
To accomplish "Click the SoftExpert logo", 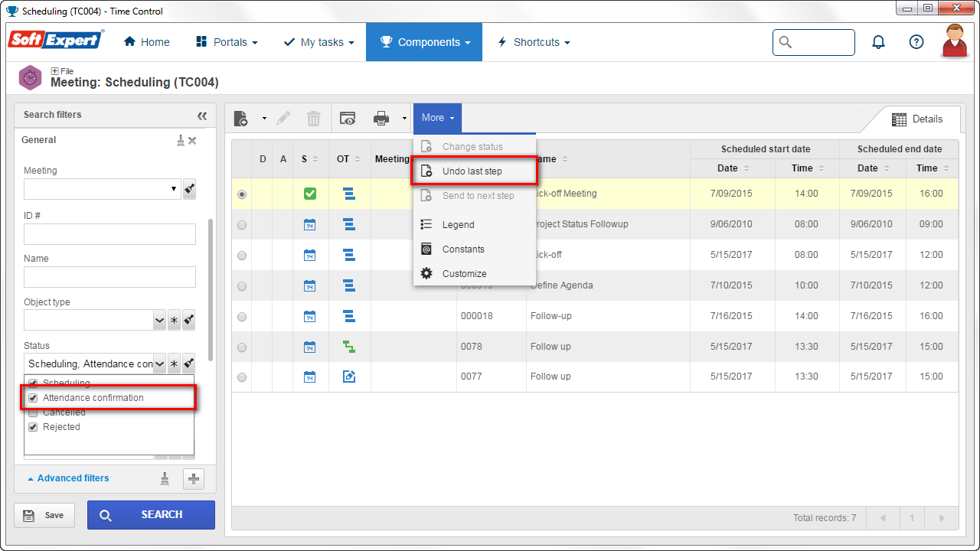I will click(56, 39).
